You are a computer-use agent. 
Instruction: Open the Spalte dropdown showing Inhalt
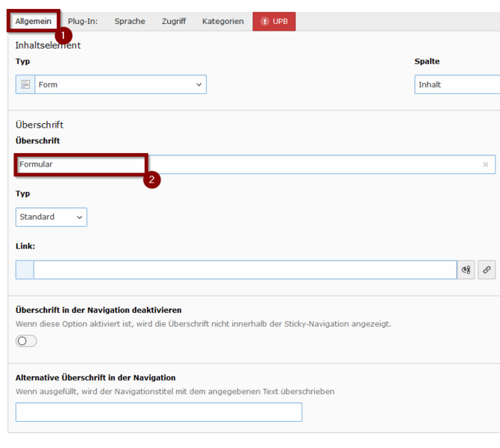[457, 84]
